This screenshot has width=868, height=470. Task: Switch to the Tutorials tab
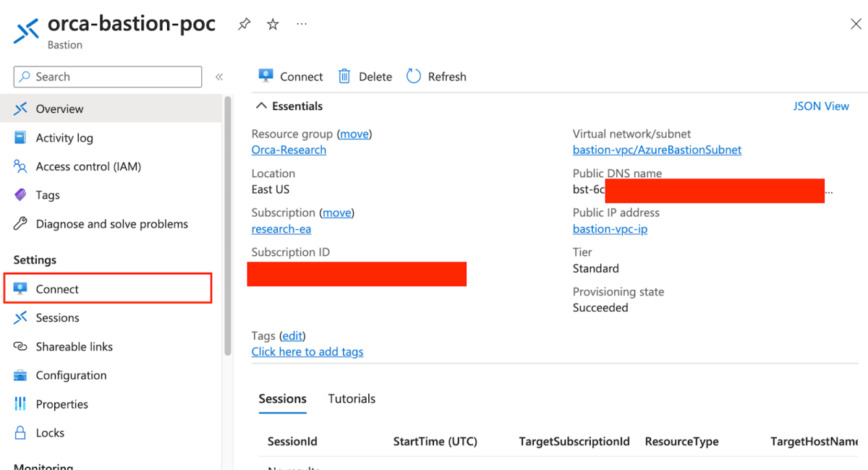[352, 398]
